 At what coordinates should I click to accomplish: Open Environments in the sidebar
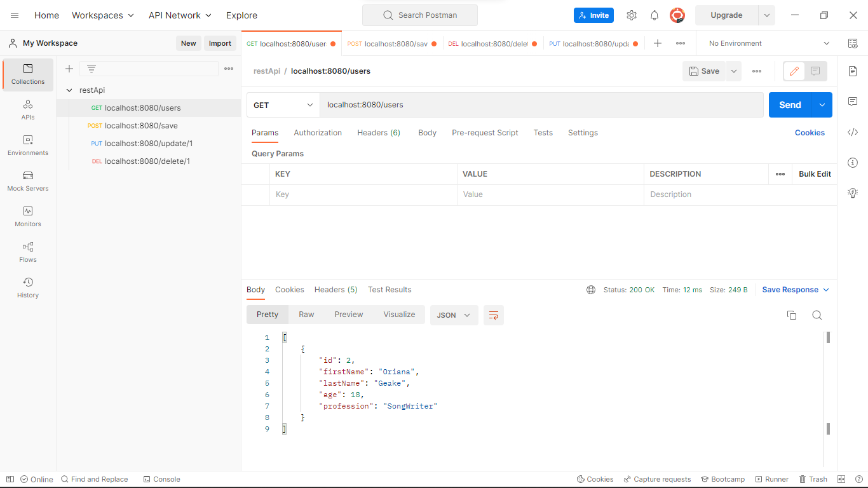(x=28, y=146)
